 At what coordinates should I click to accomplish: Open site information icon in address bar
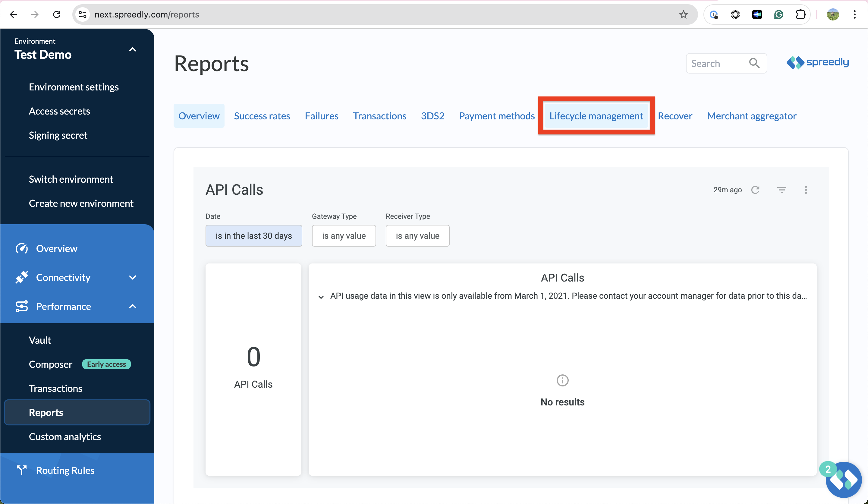click(83, 14)
